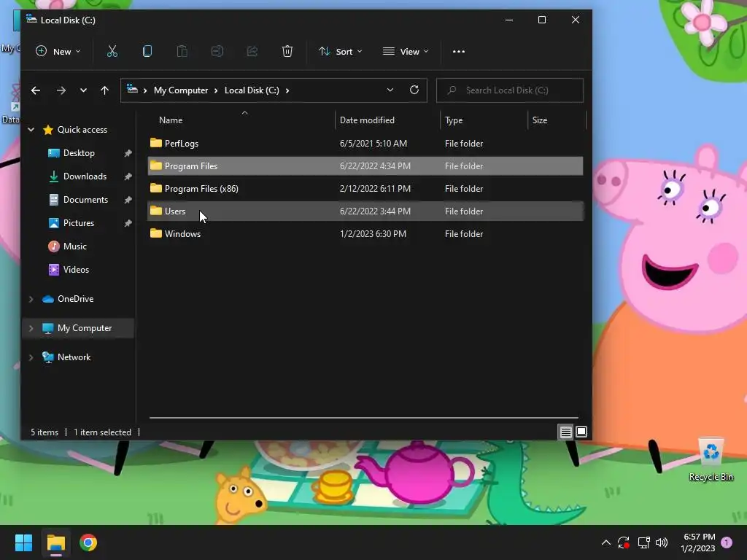The height and width of the screenshot is (560, 747).
Task: Click the Program Files (x86) folder icon
Action: 156,188
